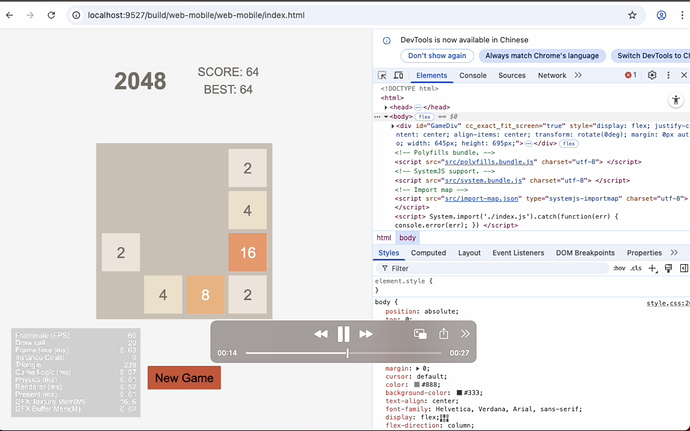Expand the GameDiv div node
The height and width of the screenshot is (431, 690).
(x=393, y=126)
